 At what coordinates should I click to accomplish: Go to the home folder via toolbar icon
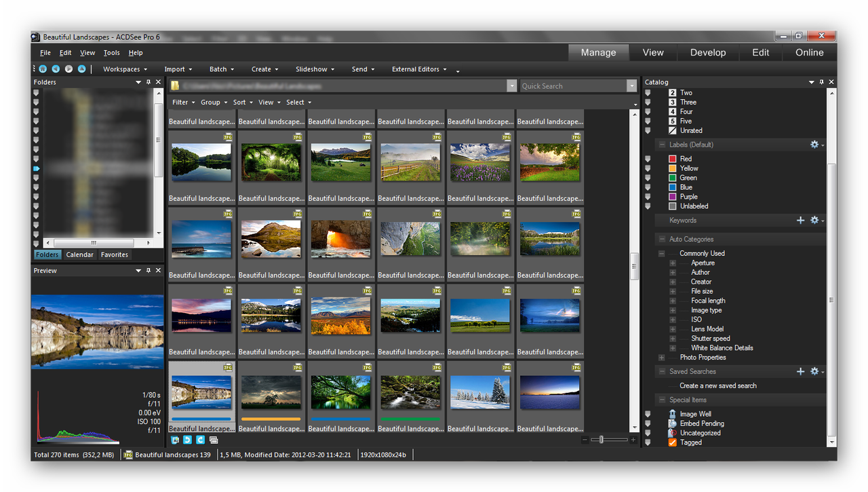click(43, 69)
